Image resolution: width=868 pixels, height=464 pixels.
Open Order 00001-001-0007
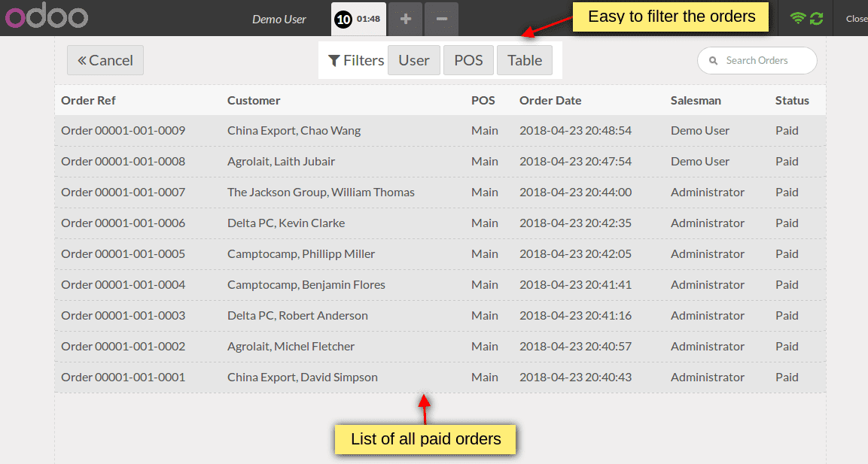[x=440, y=193]
